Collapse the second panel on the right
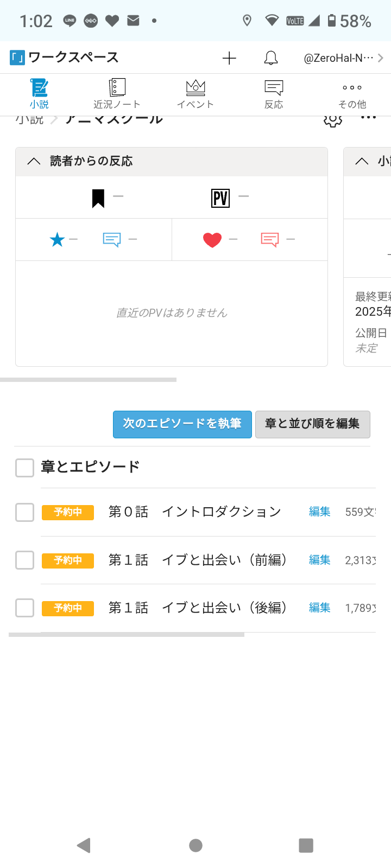391x868 pixels. point(362,161)
